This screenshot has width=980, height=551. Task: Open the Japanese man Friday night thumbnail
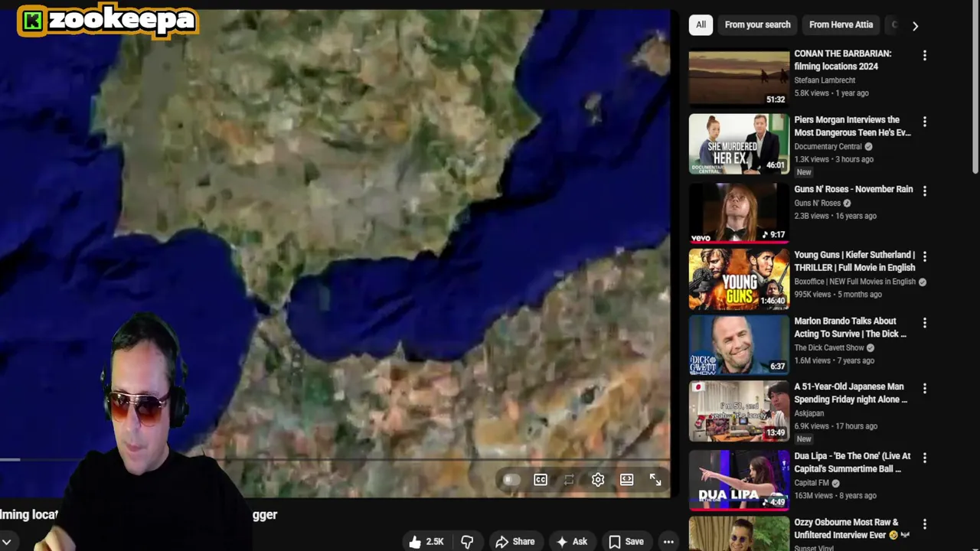tap(739, 411)
